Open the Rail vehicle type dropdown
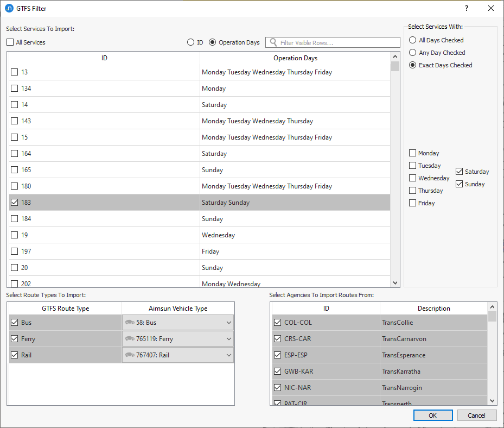Viewport: 504px width, 428px height. pos(228,355)
